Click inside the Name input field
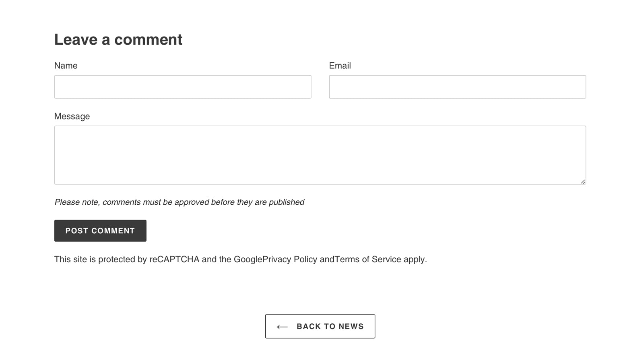 (x=183, y=86)
